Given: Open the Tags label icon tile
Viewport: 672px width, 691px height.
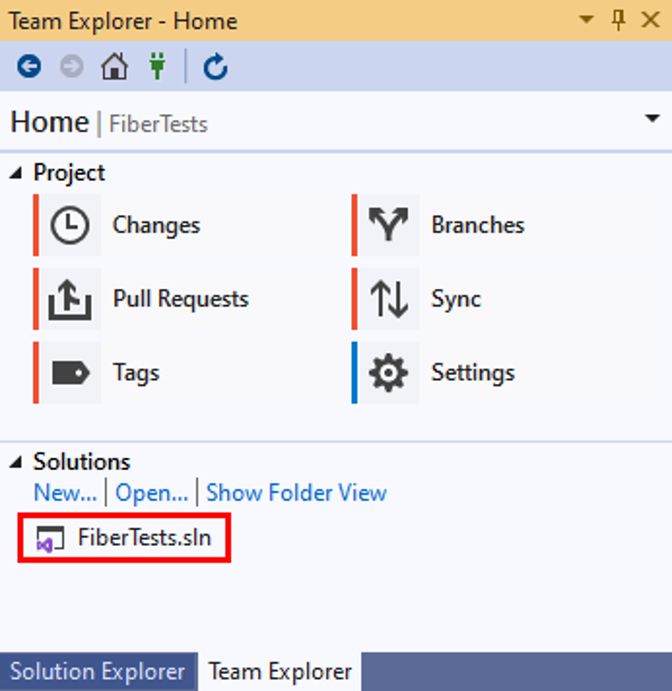Looking at the screenshot, I should point(70,372).
